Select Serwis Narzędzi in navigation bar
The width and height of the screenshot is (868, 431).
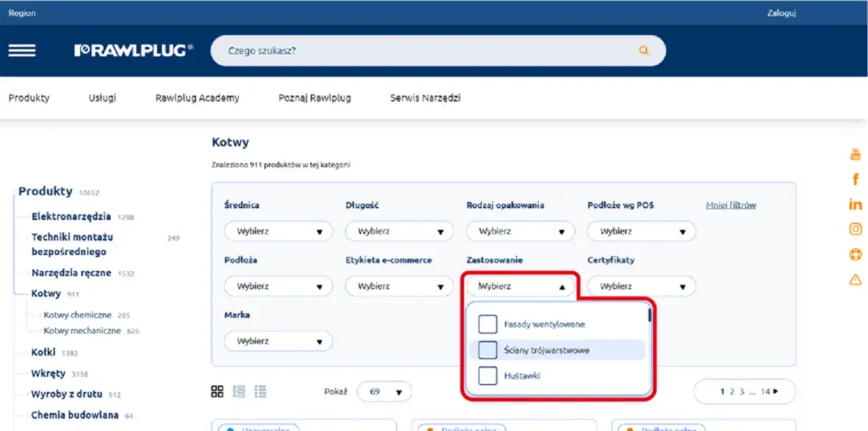click(x=425, y=98)
